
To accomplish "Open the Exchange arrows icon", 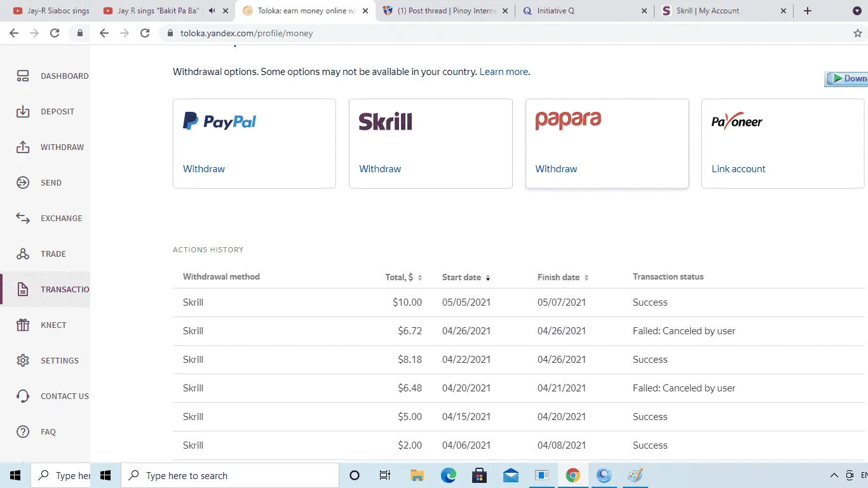I will [23, 219].
